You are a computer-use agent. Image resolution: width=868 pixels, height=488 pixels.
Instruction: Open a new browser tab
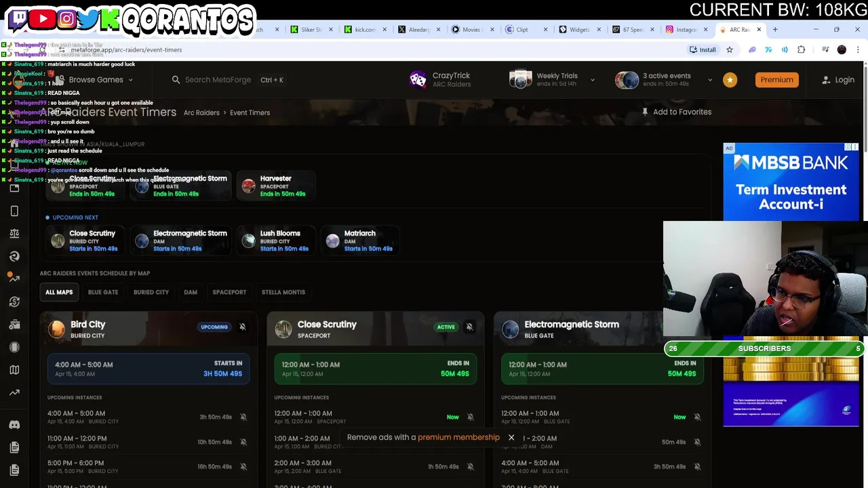click(774, 29)
